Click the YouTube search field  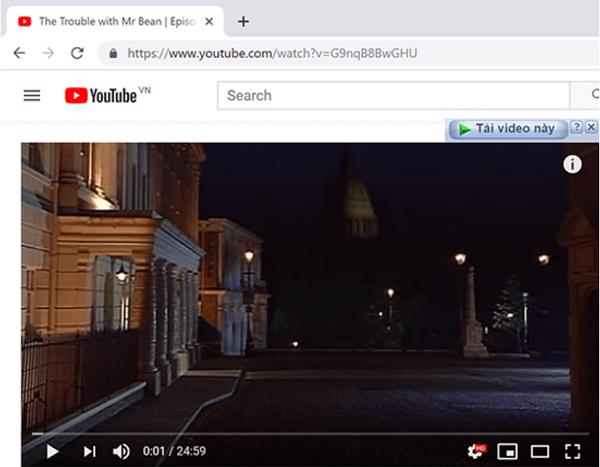click(x=390, y=96)
